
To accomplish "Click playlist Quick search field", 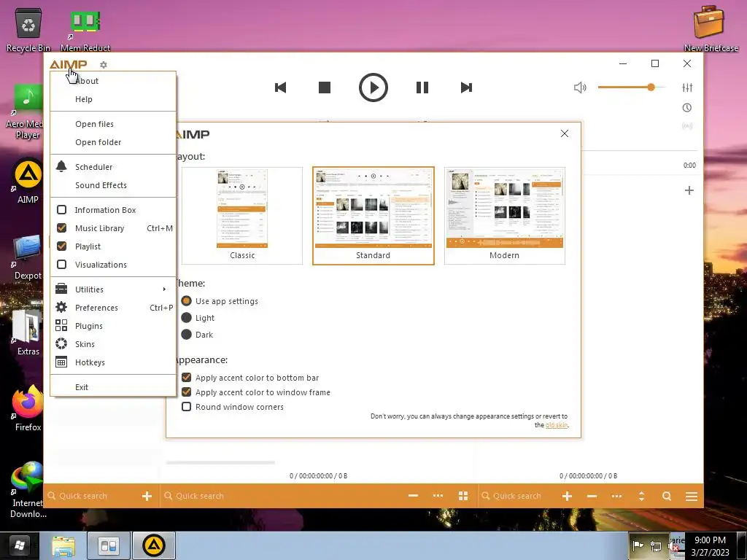I will pos(517,496).
